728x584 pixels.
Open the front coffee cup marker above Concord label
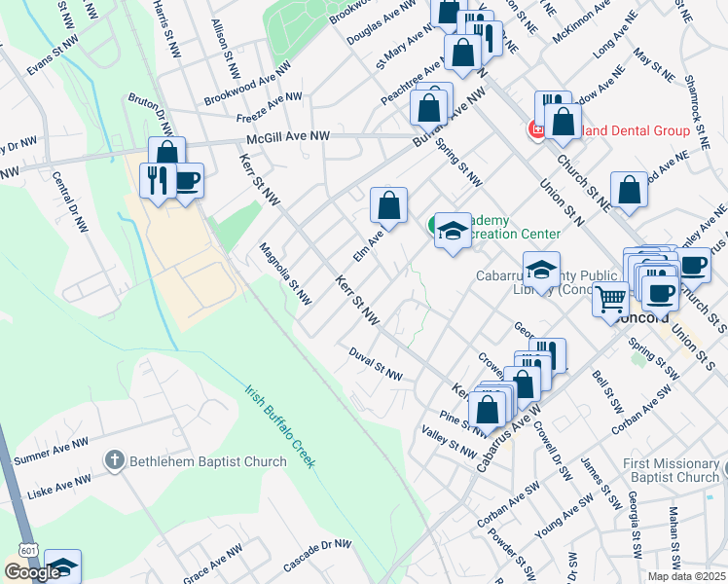tap(660, 294)
